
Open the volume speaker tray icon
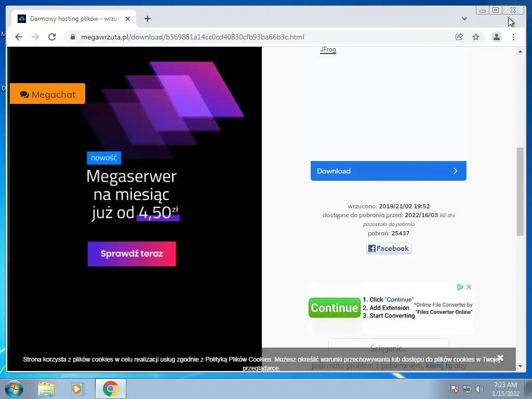click(x=480, y=389)
